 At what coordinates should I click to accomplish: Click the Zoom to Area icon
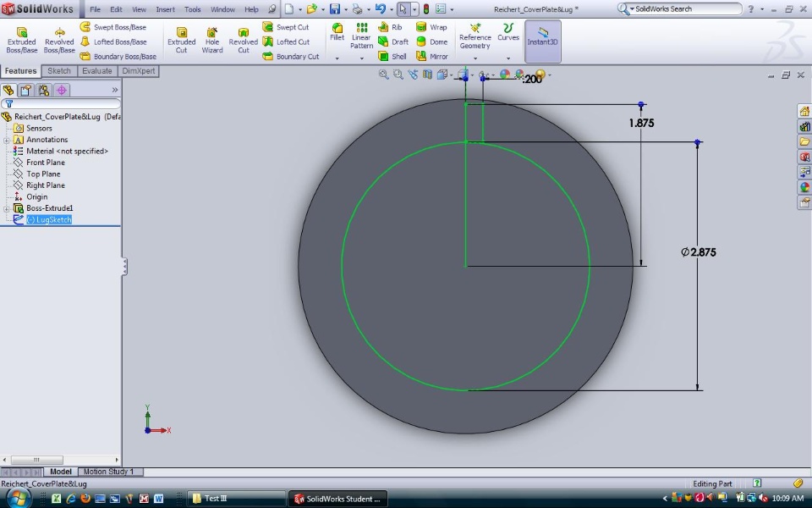click(x=398, y=75)
